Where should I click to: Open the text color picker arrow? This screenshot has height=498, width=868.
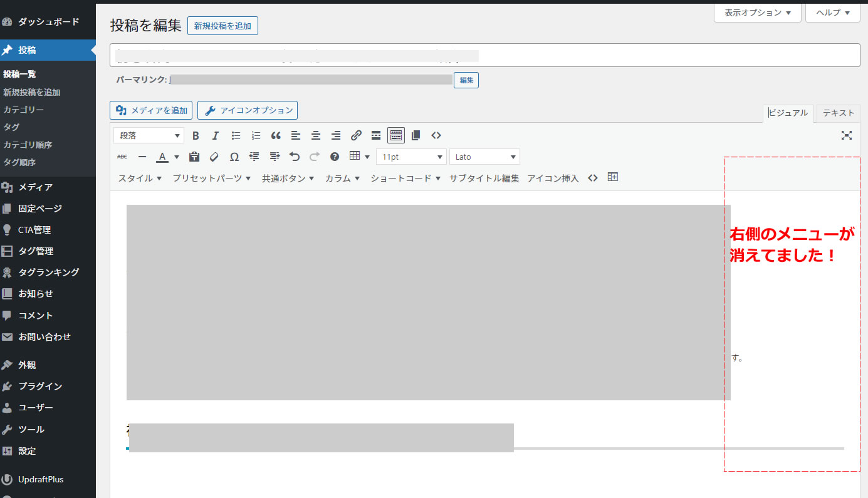(177, 157)
